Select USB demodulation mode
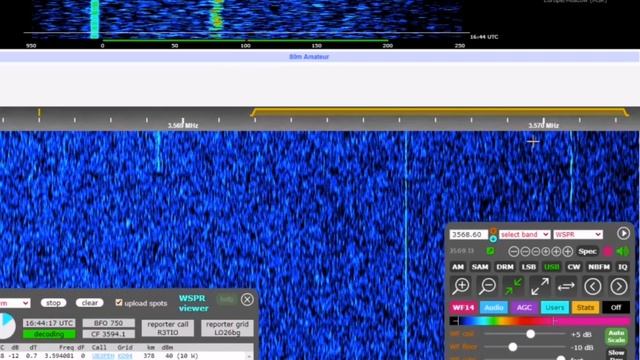640x360 pixels. point(551,267)
